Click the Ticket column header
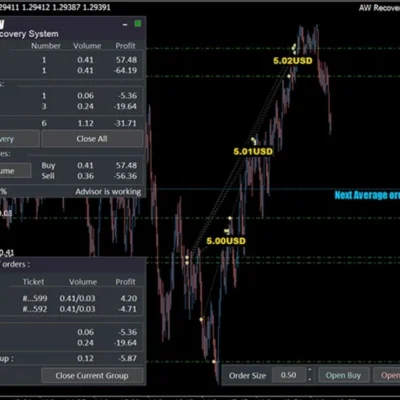Image resolution: width=400 pixels, height=400 pixels. coord(33,282)
